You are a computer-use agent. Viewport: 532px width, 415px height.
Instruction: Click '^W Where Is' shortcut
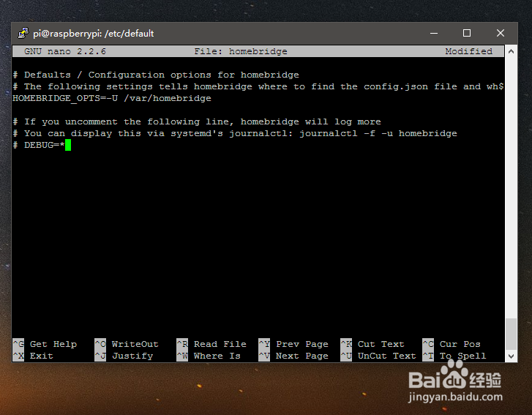[209, 356]
